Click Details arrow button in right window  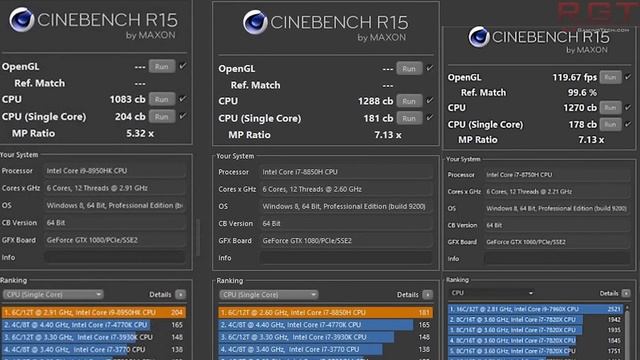coord(626,293)
